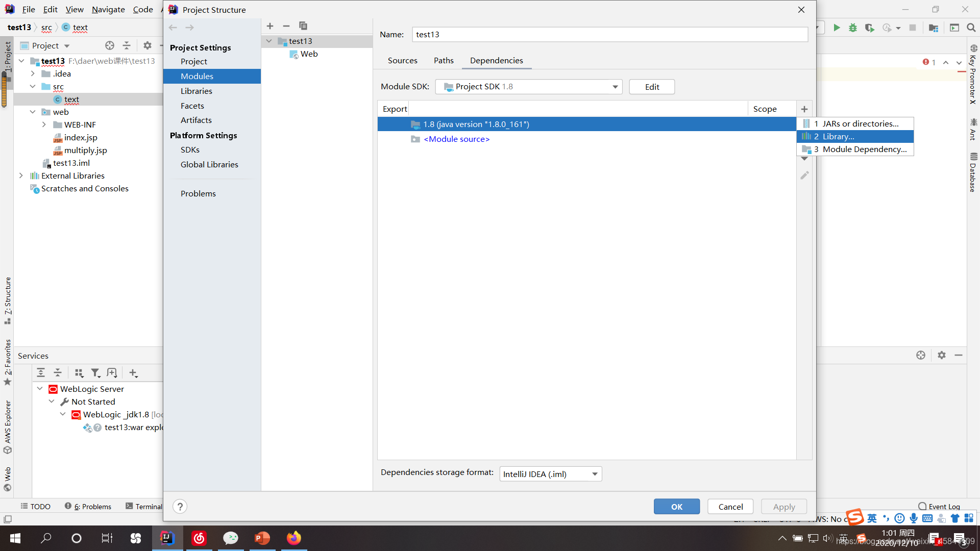Open Firefox from the taskbar
This screenshot has width=980, height=551.
coord(294,538)
